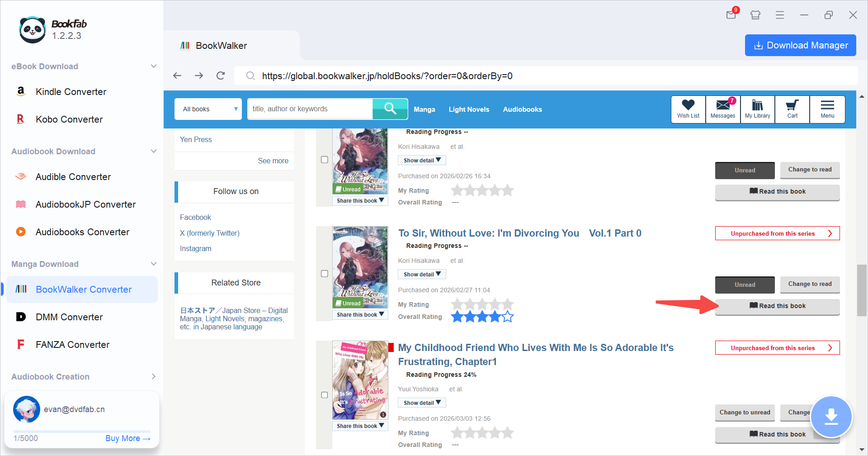Open the Kindle Converter tool
This screenshot has height=456, width=868.
point(71,91)
